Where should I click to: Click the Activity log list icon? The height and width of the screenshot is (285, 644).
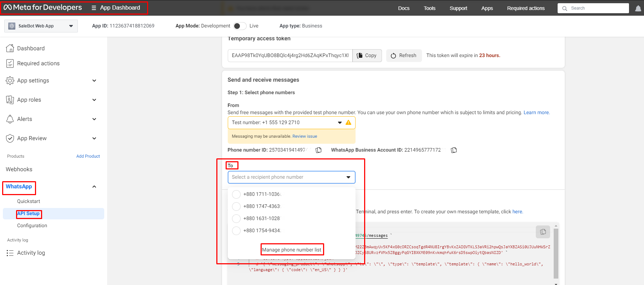pyautogui.click(x=10, y=253)
